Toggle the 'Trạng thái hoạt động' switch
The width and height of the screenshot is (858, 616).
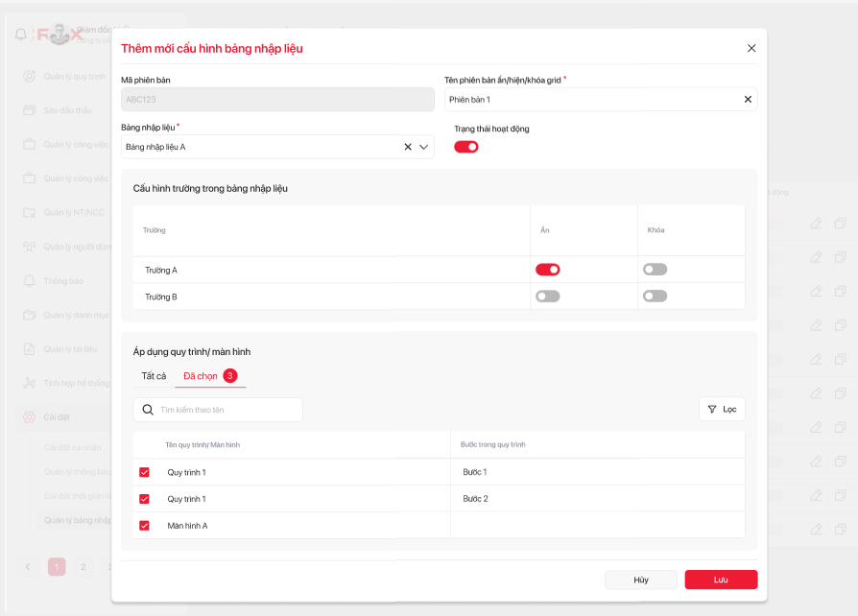pos(466,147)
